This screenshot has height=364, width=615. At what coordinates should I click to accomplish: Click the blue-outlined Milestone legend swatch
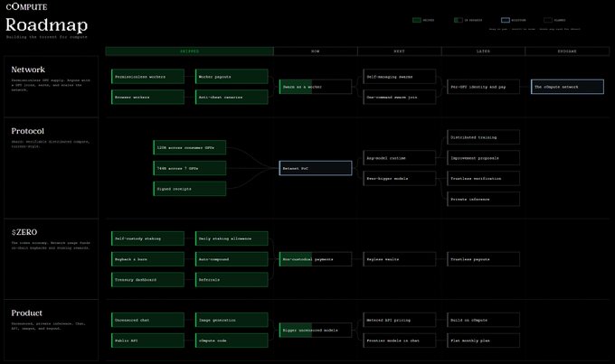pos(506,20)
